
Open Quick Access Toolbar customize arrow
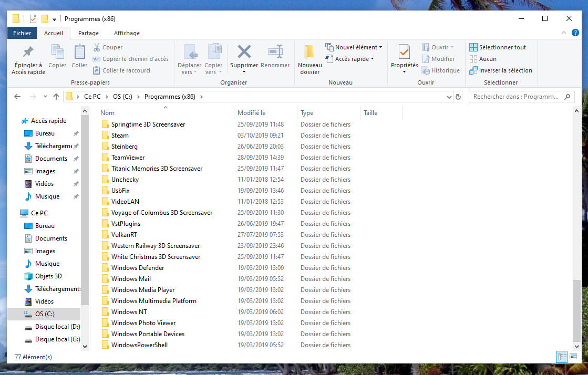point(54,19)
